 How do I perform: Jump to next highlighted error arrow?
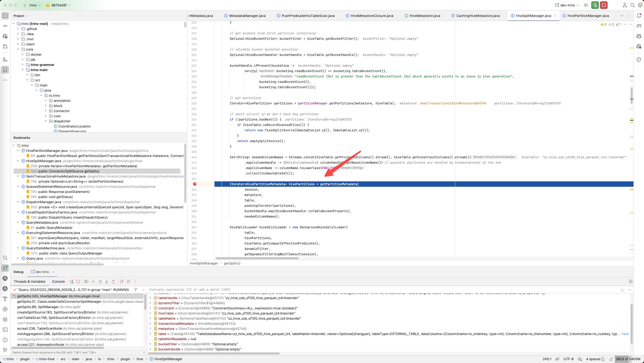(x=630, y=24)
